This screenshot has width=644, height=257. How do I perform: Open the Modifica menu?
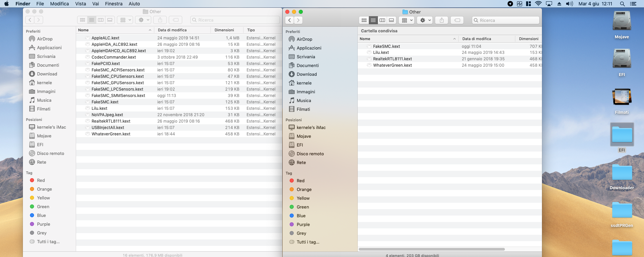[60, 4]
